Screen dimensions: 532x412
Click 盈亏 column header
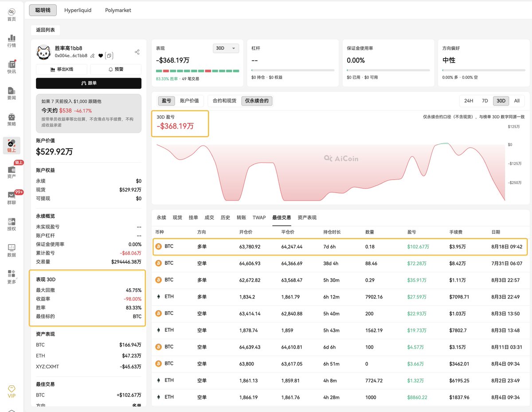[412, 232]
